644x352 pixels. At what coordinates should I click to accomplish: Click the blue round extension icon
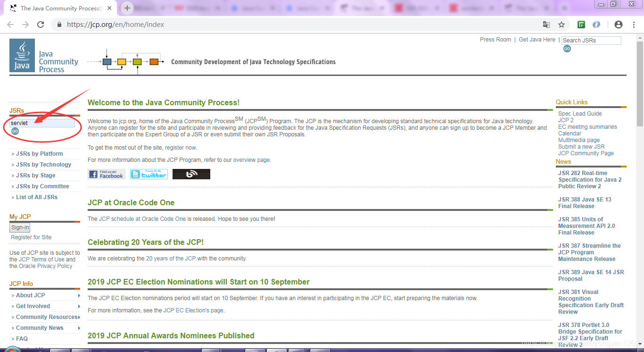coord(596,25)
